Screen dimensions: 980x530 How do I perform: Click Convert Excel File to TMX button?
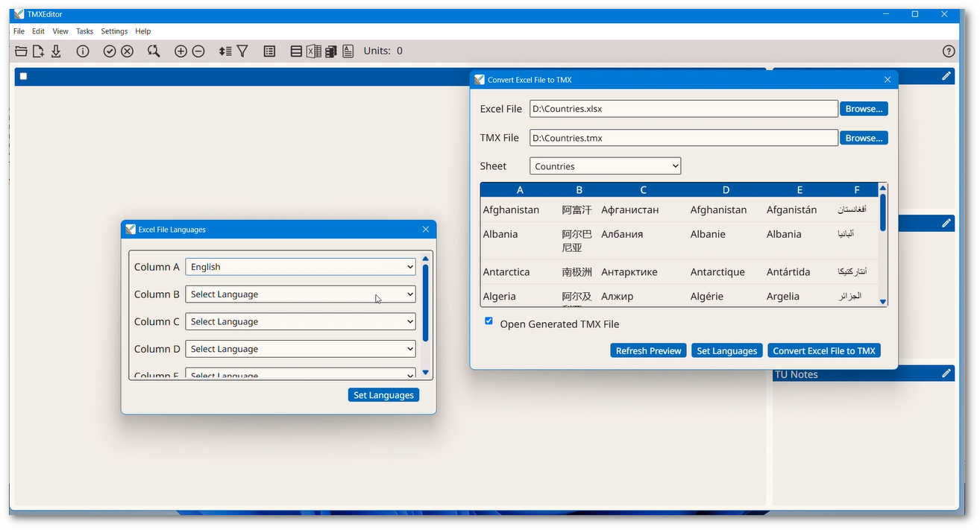click(824, 351)
